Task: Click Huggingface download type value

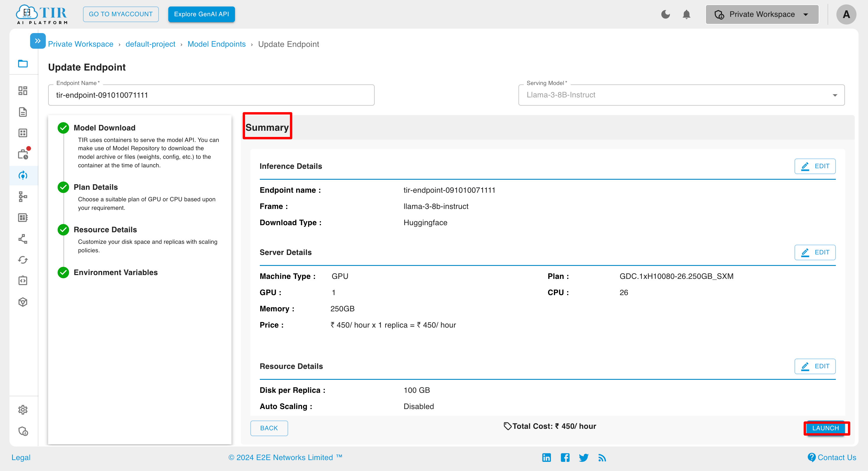Action: 425,223
